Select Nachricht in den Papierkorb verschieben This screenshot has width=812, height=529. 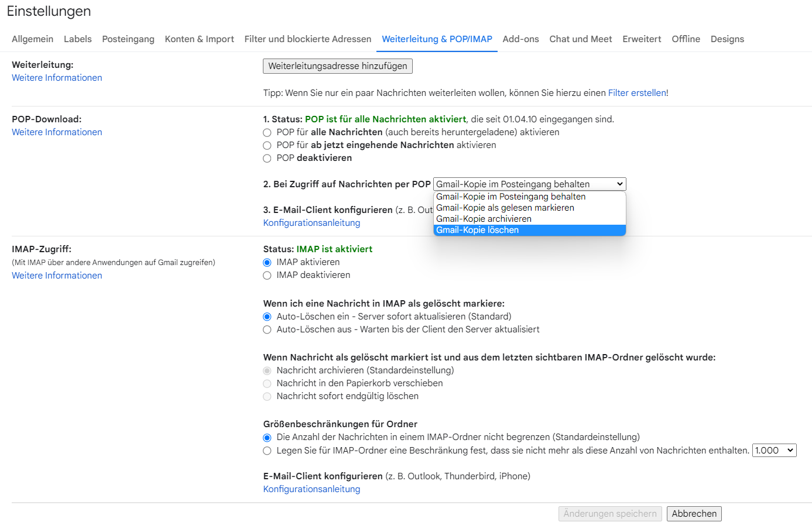click(x=267, y=384)
